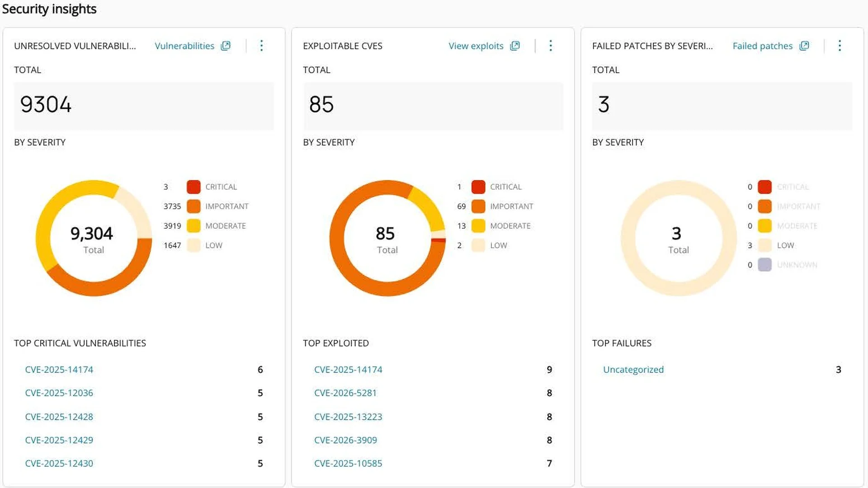Toggle the Low swatch in Exploitable CVEs legend
The width and height of the screenshot is (868, 488).
(478, 245)
